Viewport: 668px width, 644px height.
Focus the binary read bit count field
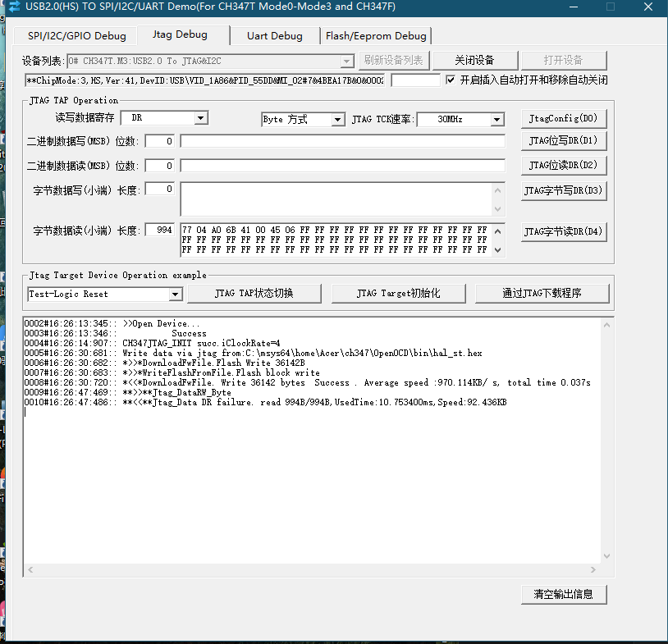pyautogui.click(x=160, y=166)
